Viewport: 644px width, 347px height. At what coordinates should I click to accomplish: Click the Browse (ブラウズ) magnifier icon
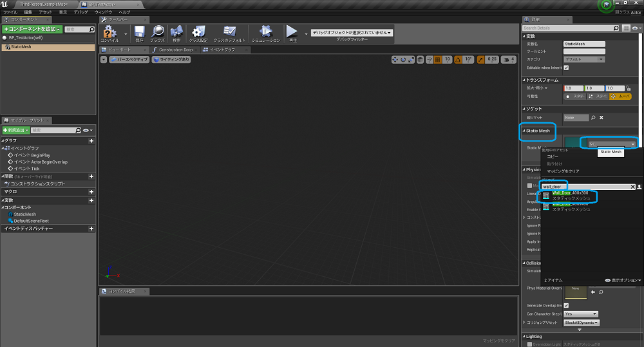(x=158, y=32)
